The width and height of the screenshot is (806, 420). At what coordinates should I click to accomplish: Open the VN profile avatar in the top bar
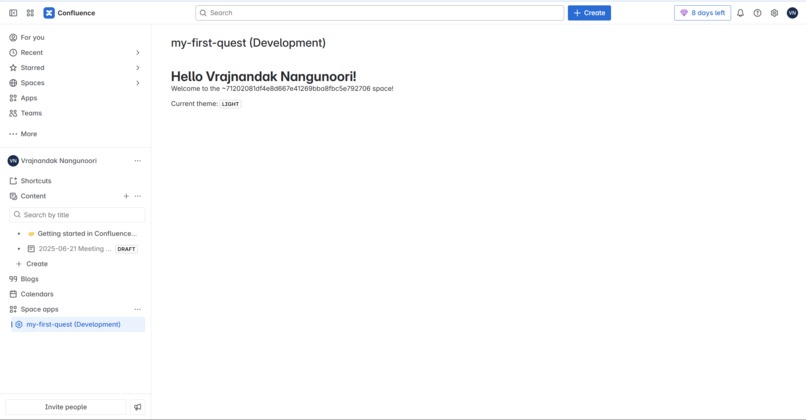(x=792, y=13)
